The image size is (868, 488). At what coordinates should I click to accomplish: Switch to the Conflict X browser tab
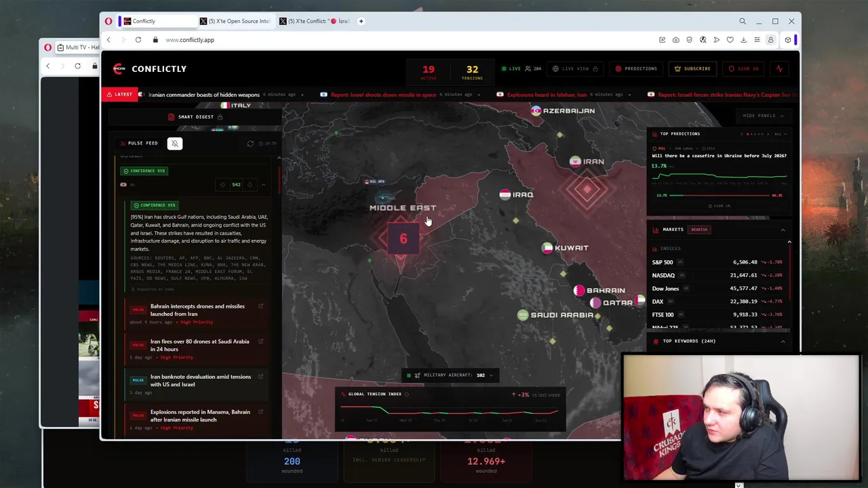[316, 21]
